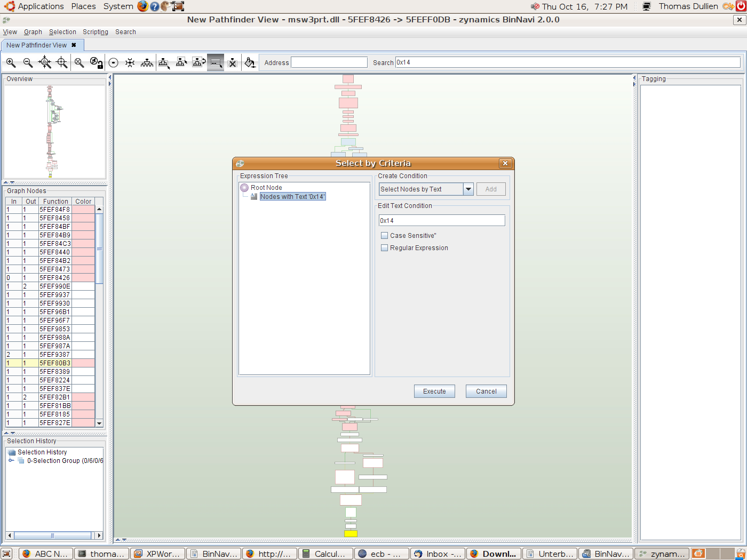
Task: Click the magnifier with cross icon
Action: tap(79, 62)
